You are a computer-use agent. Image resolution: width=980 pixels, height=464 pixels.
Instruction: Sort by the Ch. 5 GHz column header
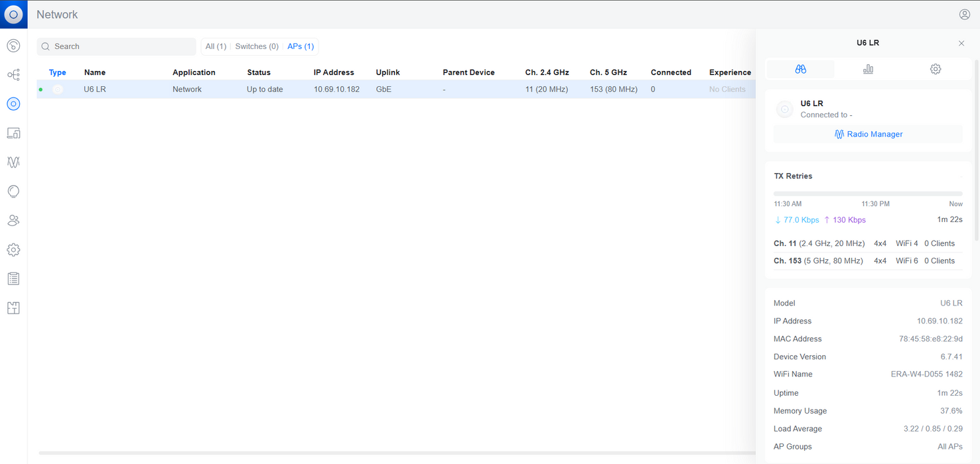608,72
